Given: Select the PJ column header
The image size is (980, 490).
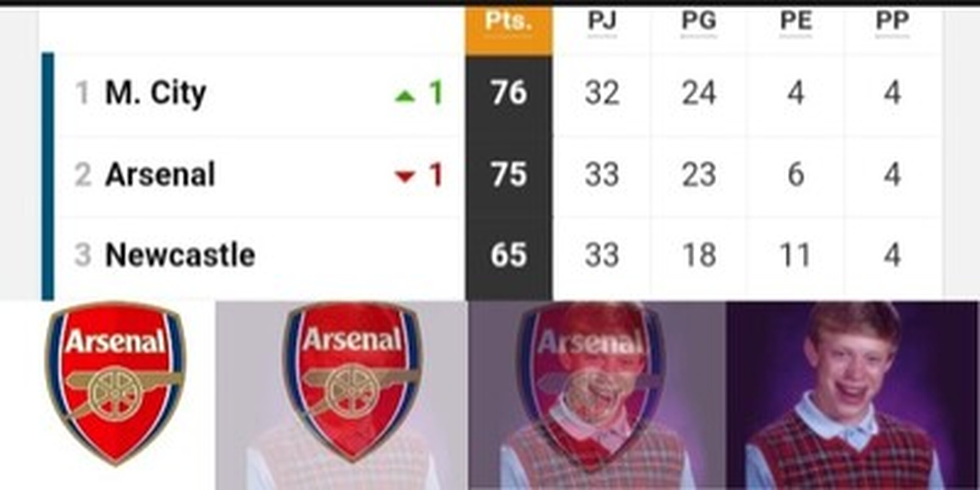Looking at the screenshot, I should click(602, 21).
